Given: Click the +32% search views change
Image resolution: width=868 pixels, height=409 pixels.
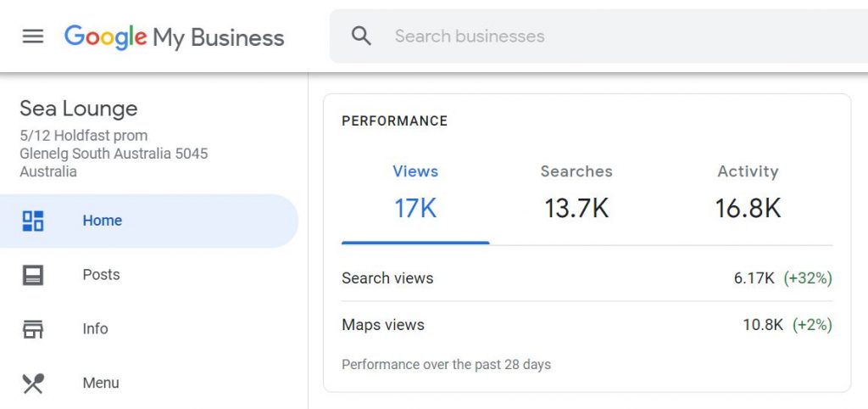Looking at the screenshot, I should 808,278.
